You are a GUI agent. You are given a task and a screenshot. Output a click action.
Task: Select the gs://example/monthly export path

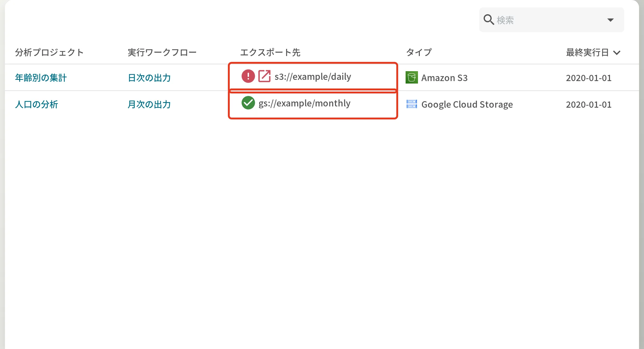coord(304,103)
